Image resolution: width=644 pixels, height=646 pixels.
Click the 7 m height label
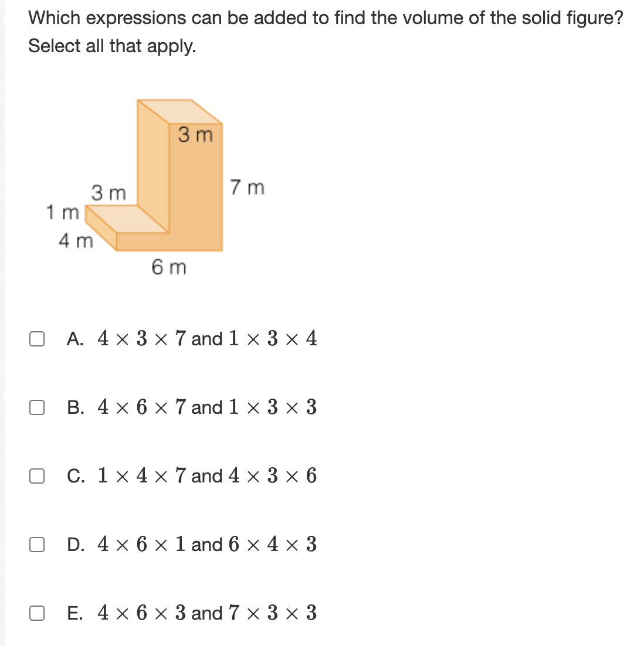click(247, 188)
